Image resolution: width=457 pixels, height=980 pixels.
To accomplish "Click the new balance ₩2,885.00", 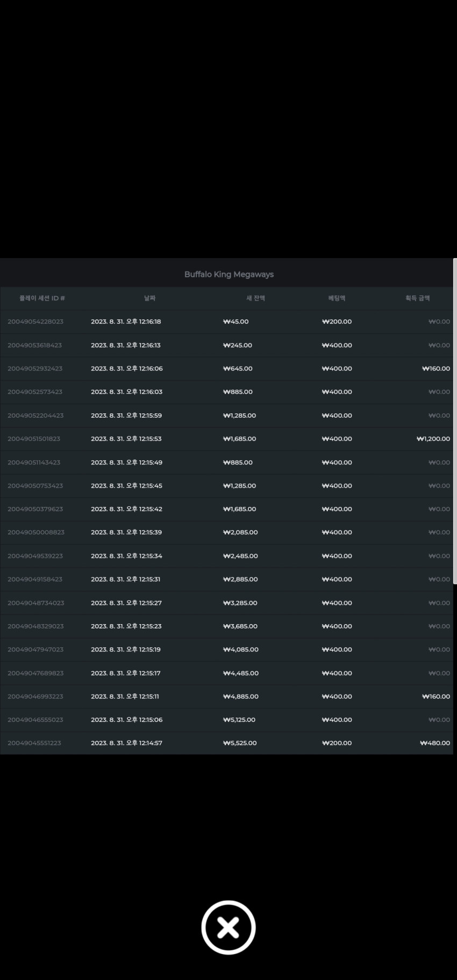I will (240, 579).
